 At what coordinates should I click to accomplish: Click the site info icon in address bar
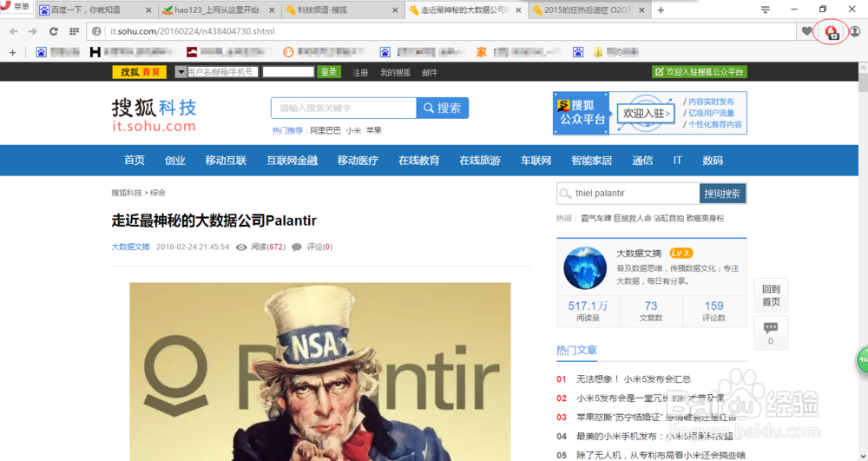(x=97, y=31)
